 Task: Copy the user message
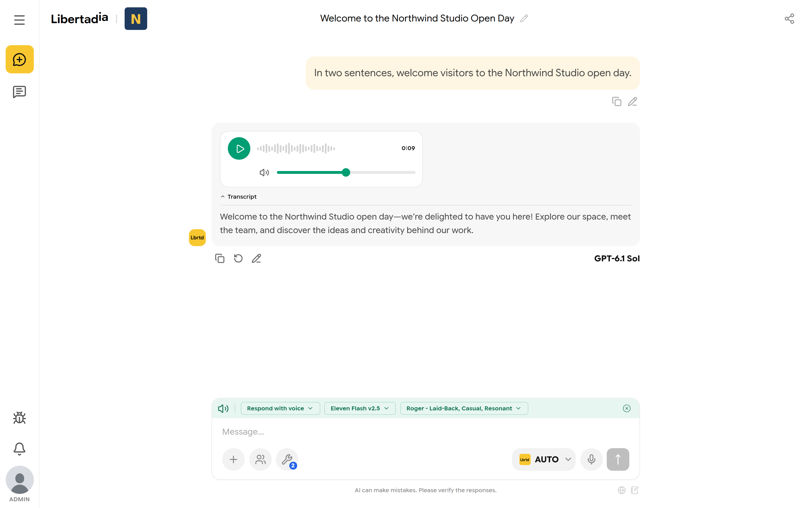tap(616, 102)
